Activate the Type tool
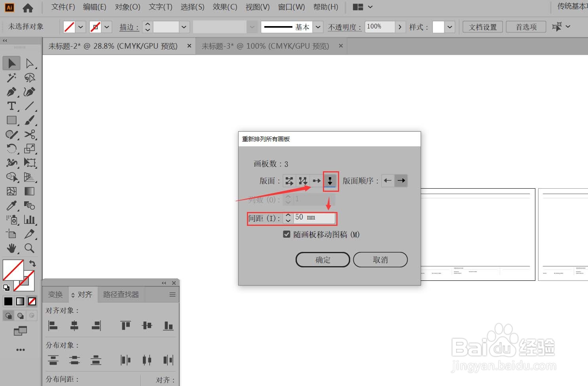 [x=11, y=106]
